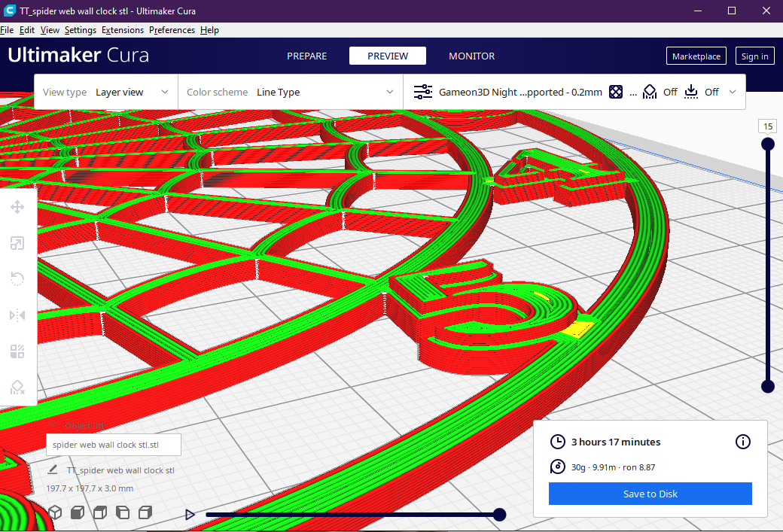Viewport: 783px width, 532px height.
Task: Switch to left side view icon
Action: 123,512
